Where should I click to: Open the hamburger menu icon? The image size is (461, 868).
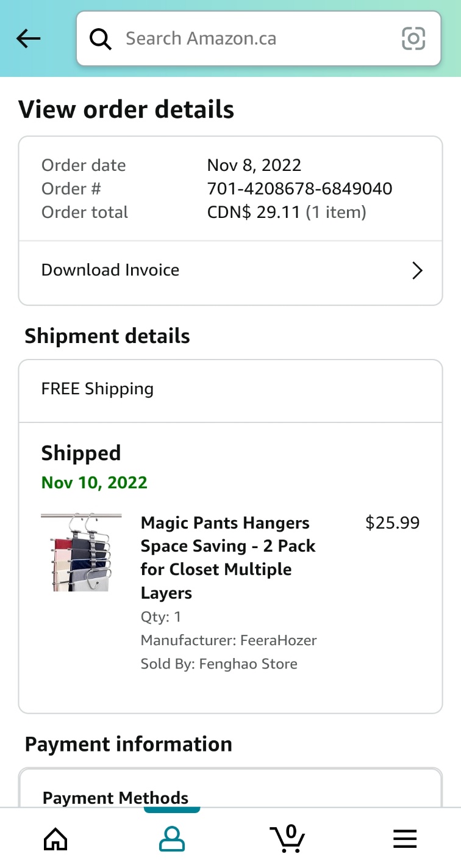(x=405, y=839)
